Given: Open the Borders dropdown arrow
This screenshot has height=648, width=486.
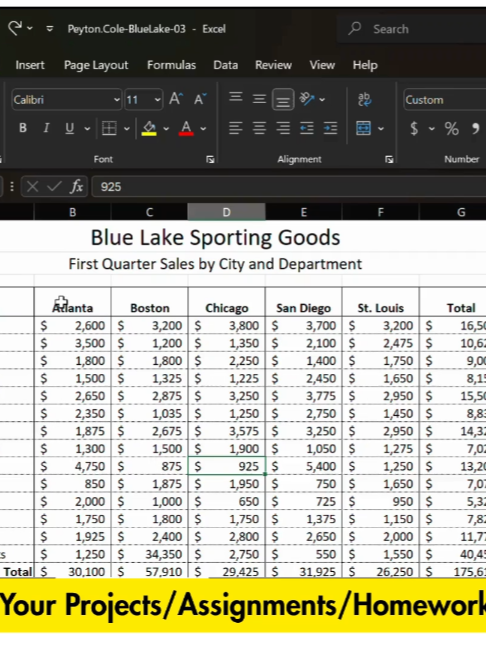Looking at the screenshot, I should [x=127, y=129].
